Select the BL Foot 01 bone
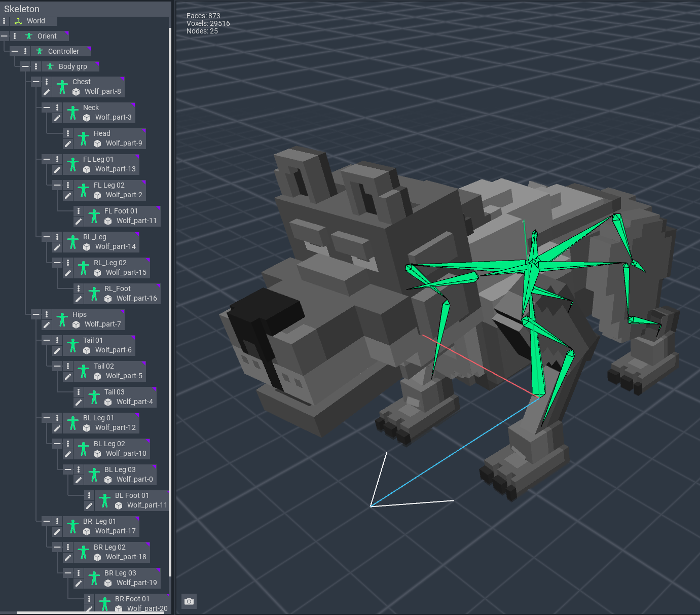This screenshot has width=700, height=615. coord(132,495)
